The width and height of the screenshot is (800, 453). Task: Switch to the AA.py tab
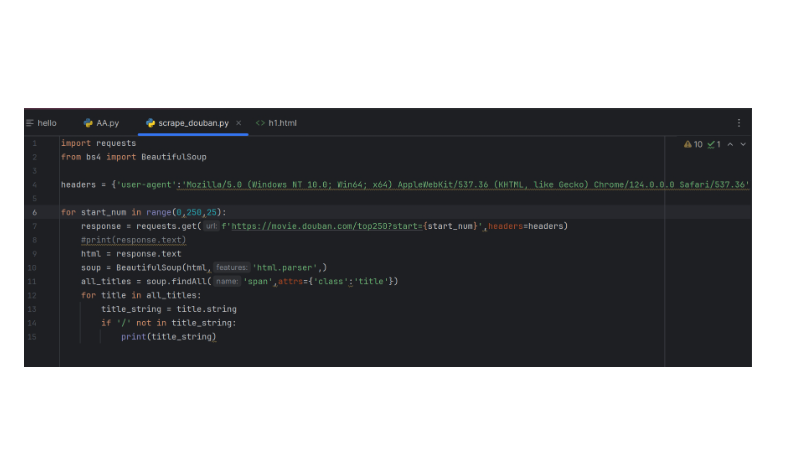[x=107, y=123]
